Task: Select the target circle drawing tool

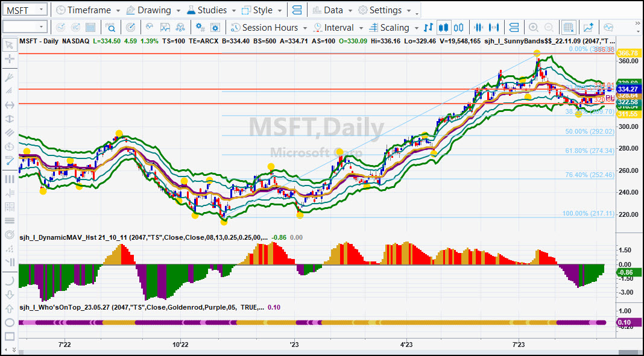Action: coord(10,234)
